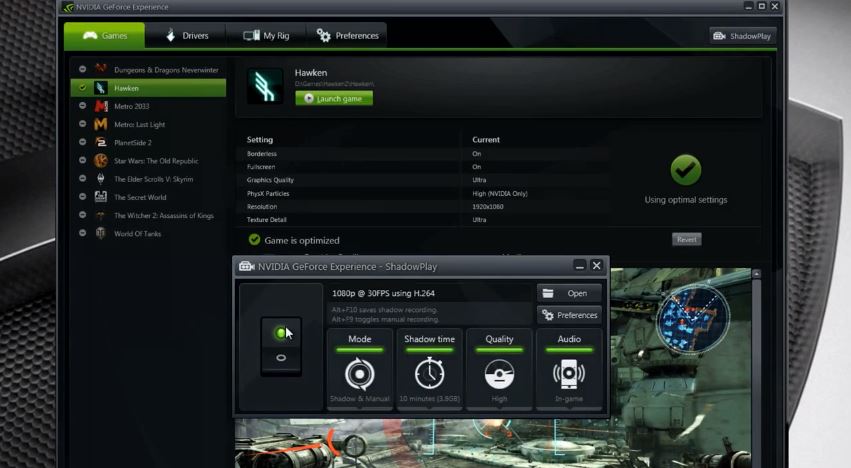Expand the Mode setting

point(360,369)
